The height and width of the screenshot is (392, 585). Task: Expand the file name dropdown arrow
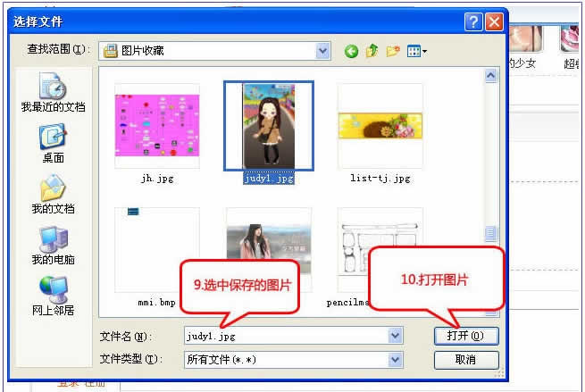pos(395,336)
